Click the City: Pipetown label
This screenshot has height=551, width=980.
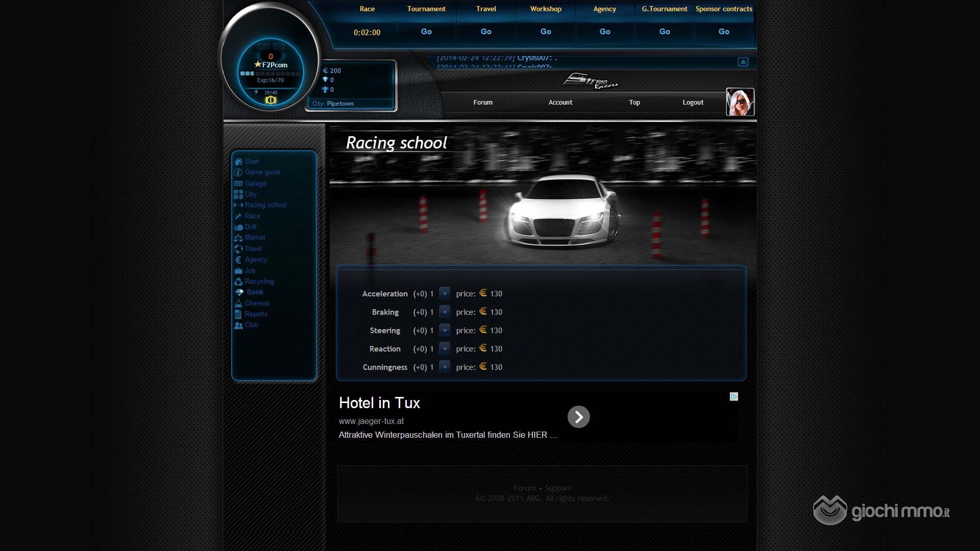pyautogui.click(x=333, y=104)
